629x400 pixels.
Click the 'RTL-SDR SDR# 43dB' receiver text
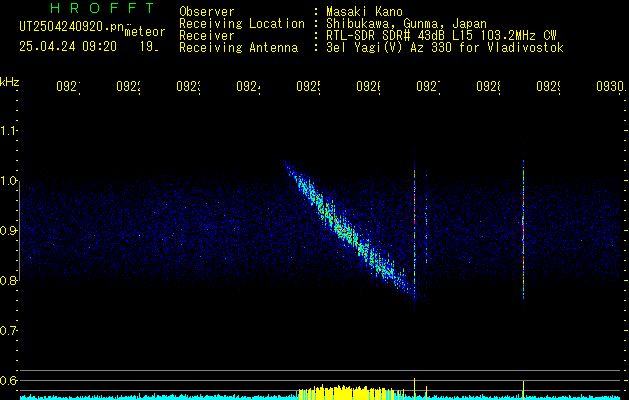click(387, 36)
